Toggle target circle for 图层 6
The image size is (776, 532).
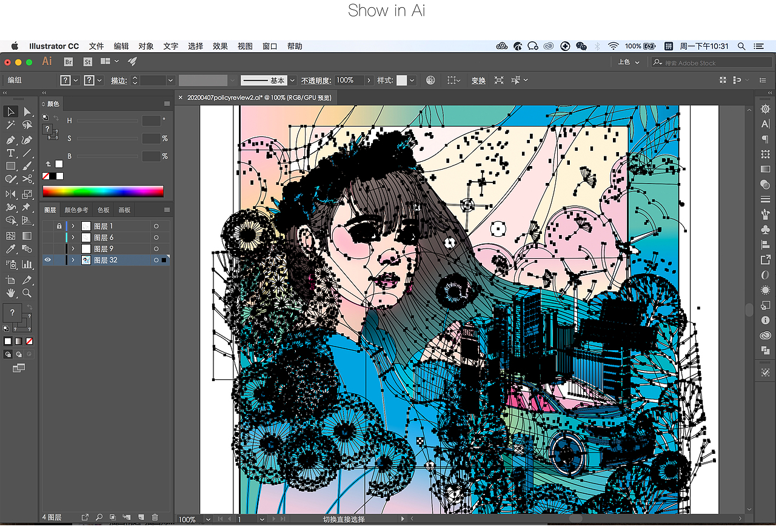tap(156, 238)
